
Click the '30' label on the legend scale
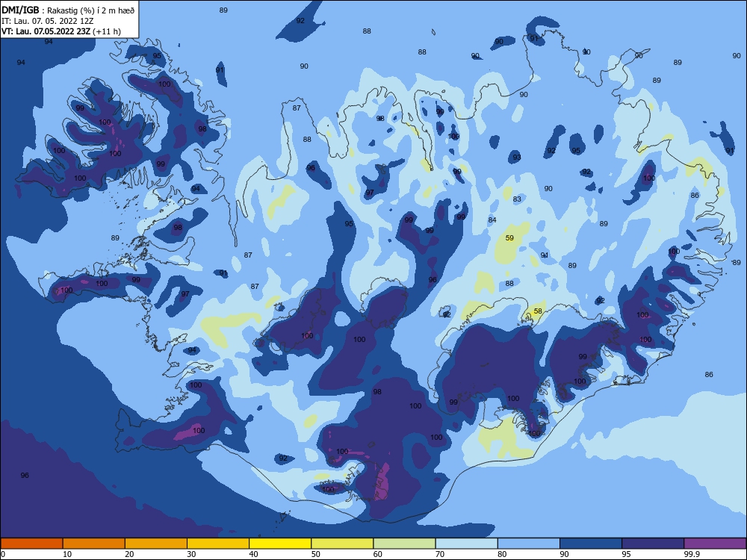pos(191,554)
